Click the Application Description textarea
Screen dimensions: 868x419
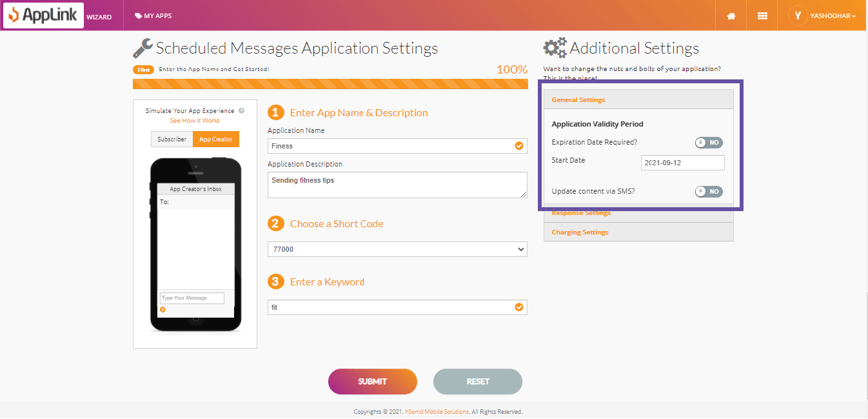[397, 185]
